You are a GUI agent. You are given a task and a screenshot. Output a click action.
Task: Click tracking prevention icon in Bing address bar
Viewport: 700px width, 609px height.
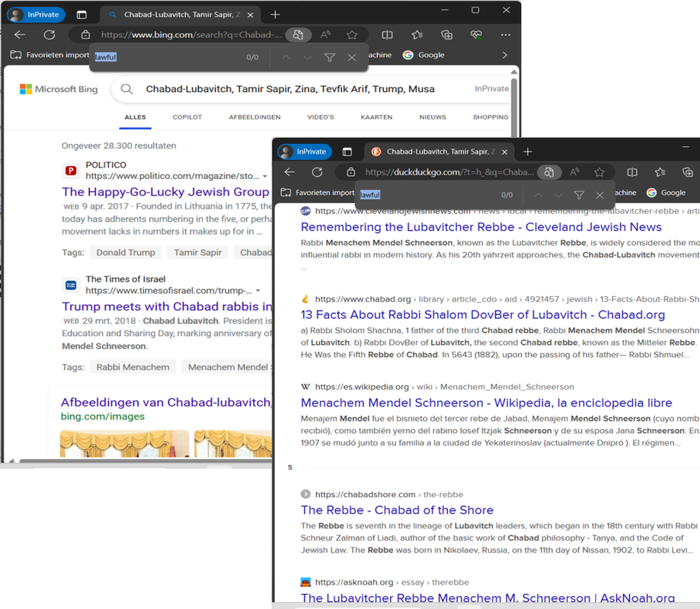[299, 35]
